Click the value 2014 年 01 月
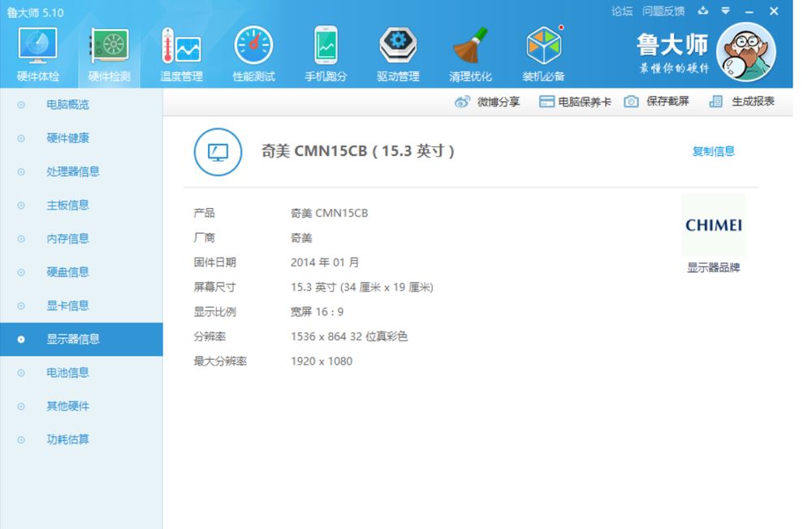Viewport: 812px width, 529px height. pos(325,262)
